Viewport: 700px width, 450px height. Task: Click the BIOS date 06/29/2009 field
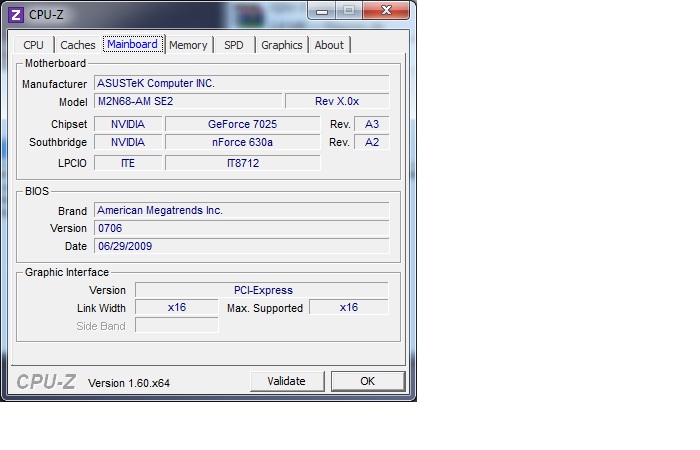pyautogui.click(x=242, y=246)
